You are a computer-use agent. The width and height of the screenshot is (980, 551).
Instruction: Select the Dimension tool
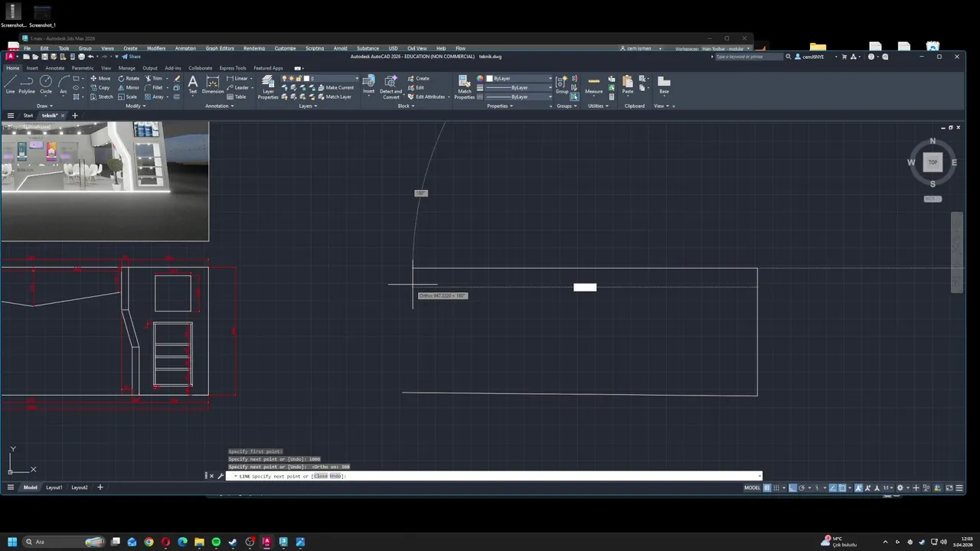click(213, 84)
